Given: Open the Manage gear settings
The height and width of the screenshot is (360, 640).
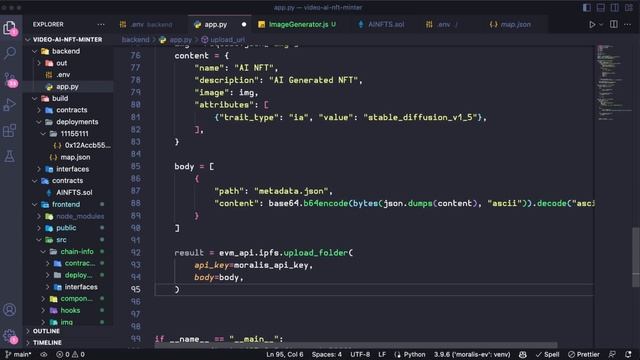Looking at the screenshot, I should tap(9, 336).
